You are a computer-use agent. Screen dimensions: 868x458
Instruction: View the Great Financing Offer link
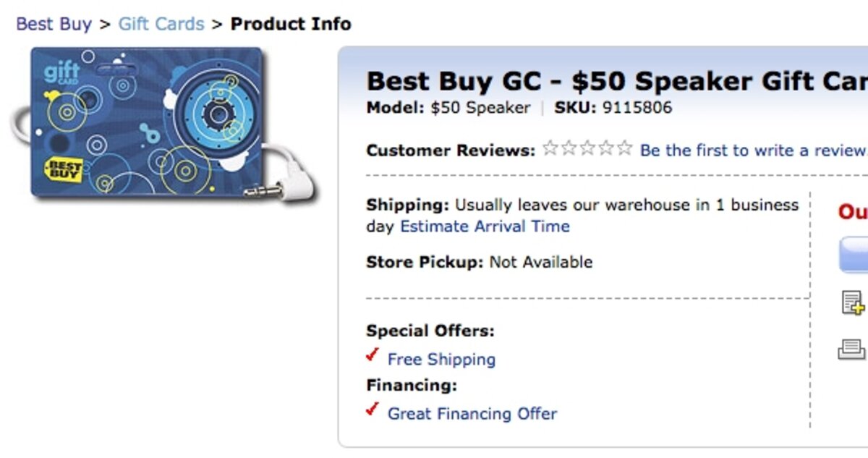(472, 414)
